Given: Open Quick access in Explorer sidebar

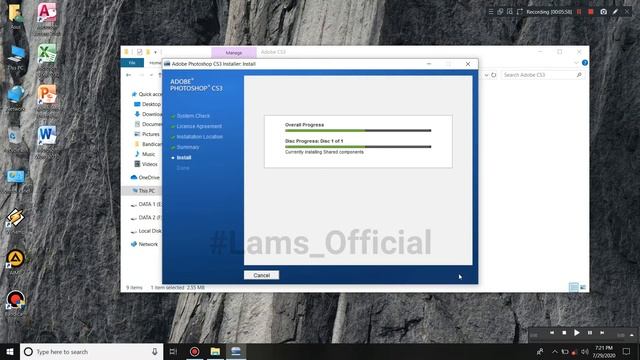Looking at the screenshot, I should [147, 94].
